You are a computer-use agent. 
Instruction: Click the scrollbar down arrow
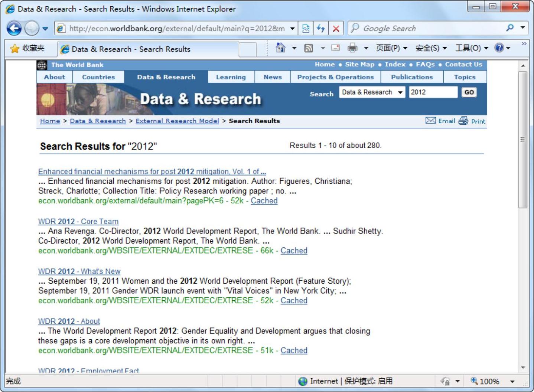coord(523,367)
